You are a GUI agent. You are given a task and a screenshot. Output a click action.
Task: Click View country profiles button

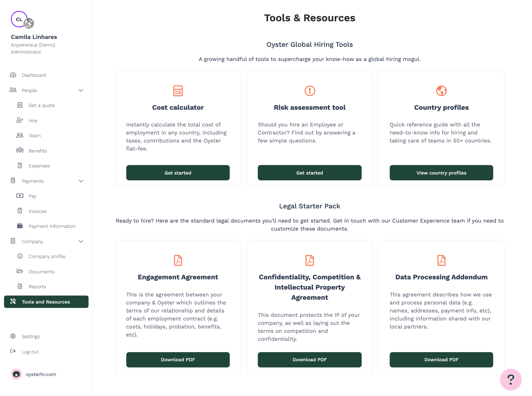[441, 173]
